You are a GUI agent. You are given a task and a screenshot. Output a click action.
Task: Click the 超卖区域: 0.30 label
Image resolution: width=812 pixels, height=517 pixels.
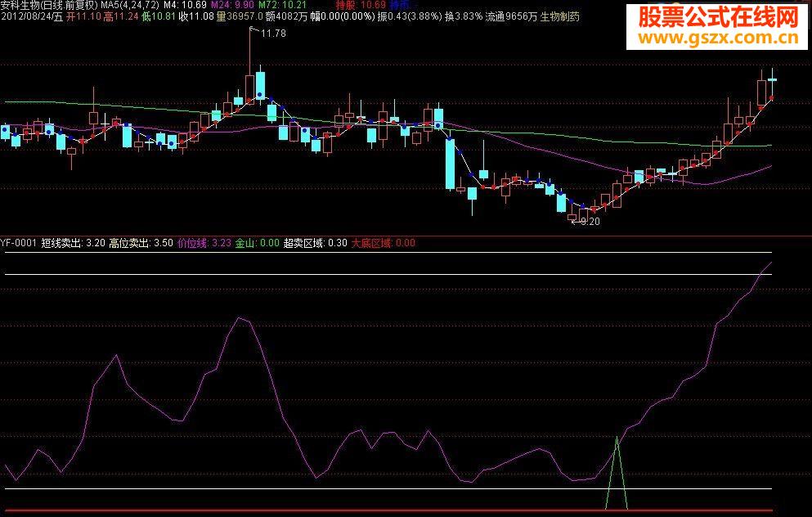pyautogui.click(x=316, y=243)
